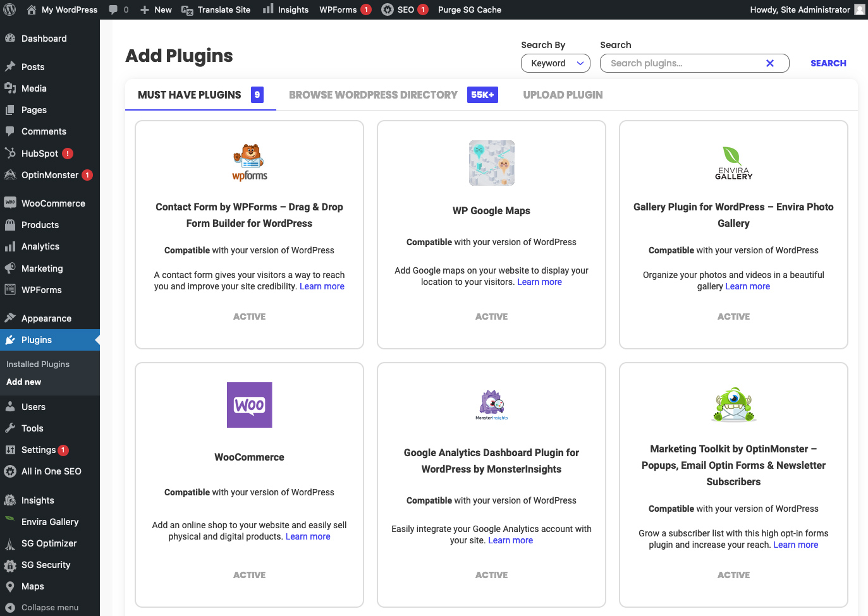This screenshot has height=616, width=868.
Task: Open the SEO gear icon in admin bar
Action: 388,9
